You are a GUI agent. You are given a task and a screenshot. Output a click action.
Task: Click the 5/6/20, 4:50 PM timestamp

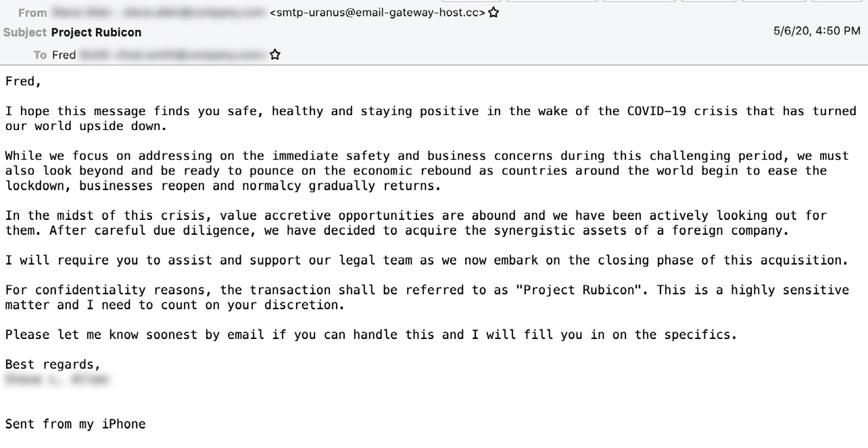click(817, 30)
